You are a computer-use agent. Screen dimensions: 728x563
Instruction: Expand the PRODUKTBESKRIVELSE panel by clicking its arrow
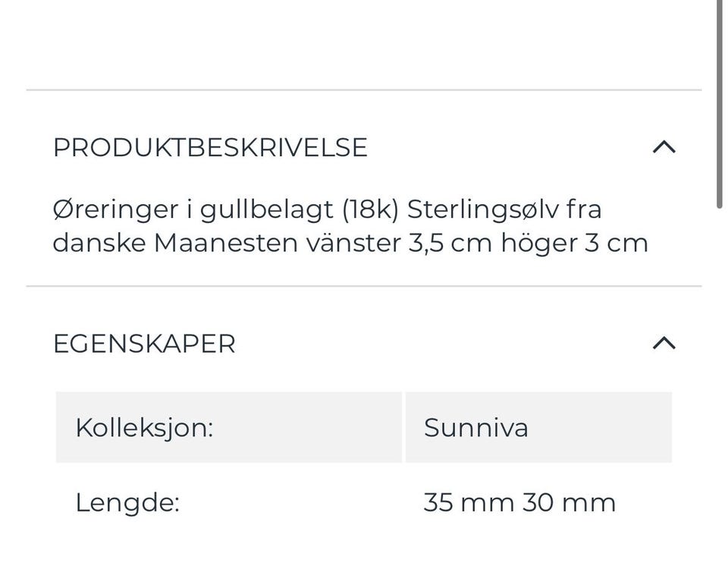[665, 147]
